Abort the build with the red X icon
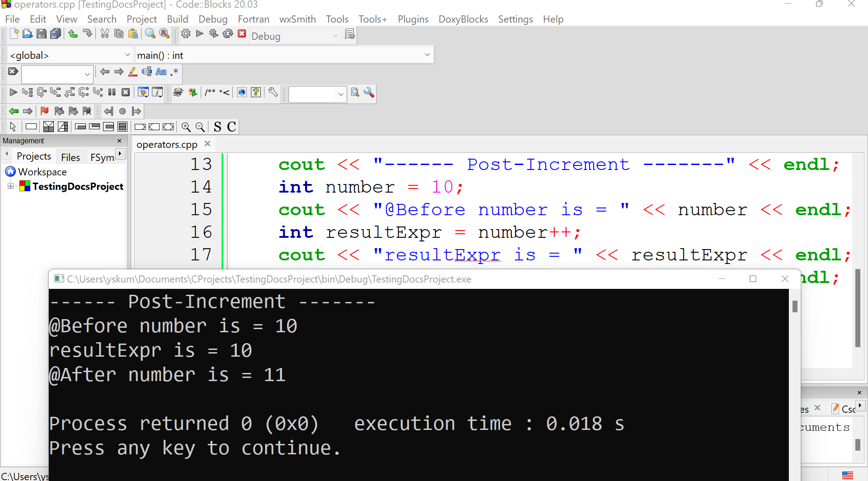The image size is (868, 481). (242, 33)
